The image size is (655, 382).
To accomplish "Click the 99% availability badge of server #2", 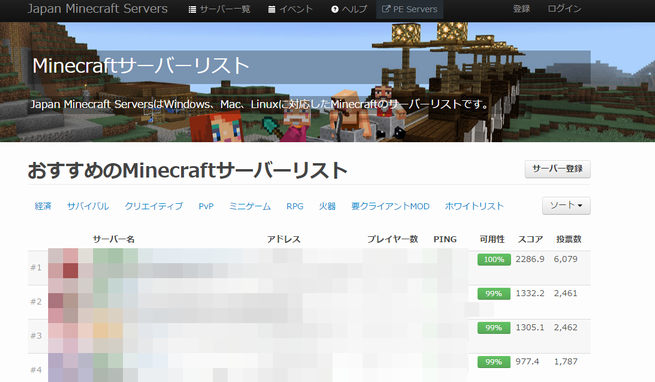I will [x=494, y=294].
